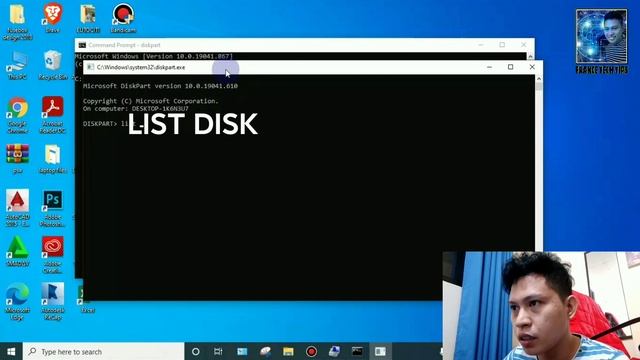Launch Microsoft Edge from the desktop
This screenshot has height=360, width=640.
point(18,301)
